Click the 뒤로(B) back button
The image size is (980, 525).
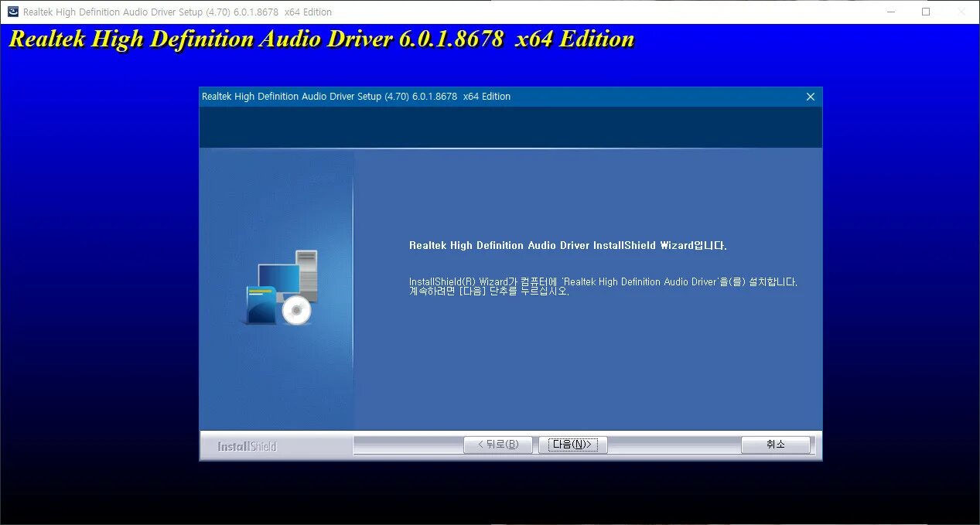497,445
